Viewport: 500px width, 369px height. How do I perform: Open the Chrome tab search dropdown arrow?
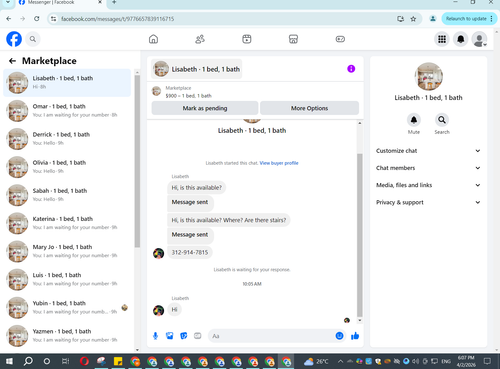point(8,2)
